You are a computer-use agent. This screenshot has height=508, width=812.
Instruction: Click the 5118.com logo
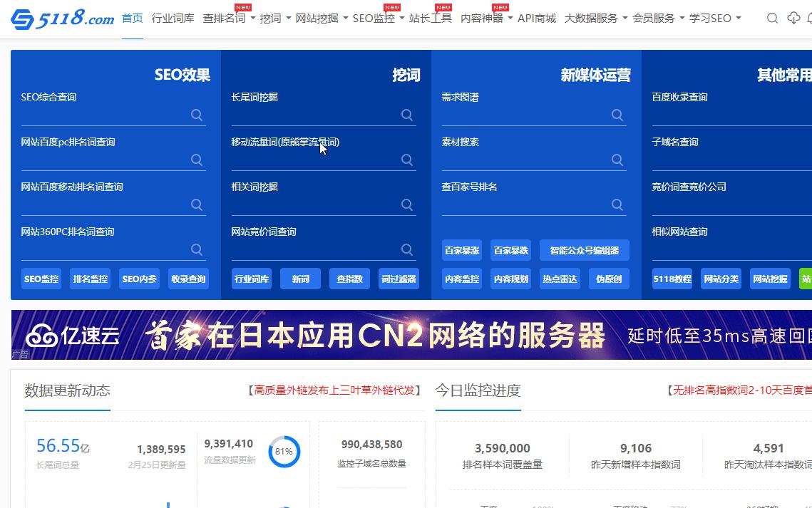click(x=63, y=19)
